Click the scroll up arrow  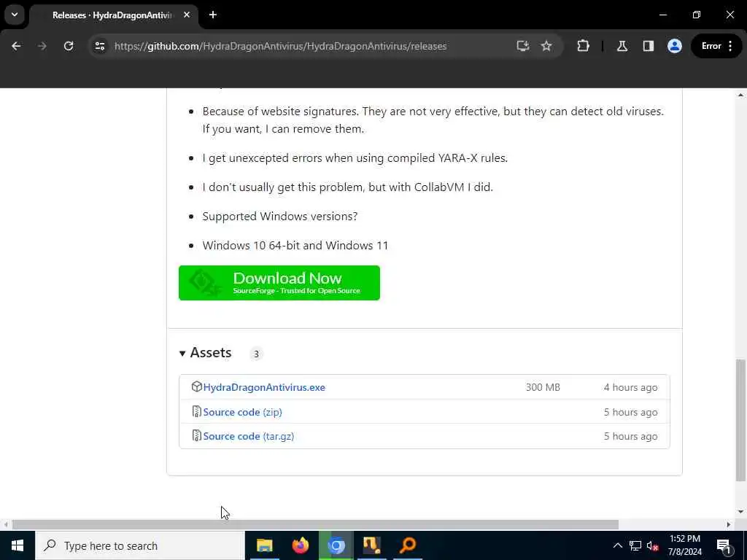point(740,95)
